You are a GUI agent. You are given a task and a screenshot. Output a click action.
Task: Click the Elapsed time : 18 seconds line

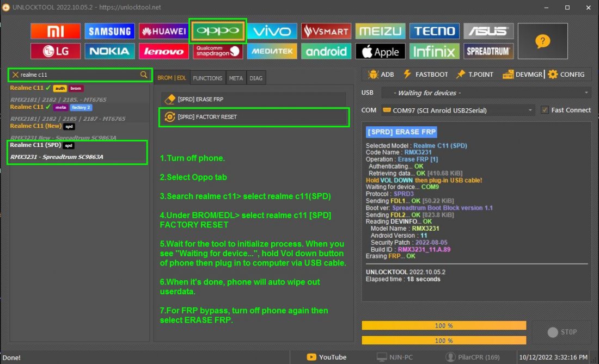[403, 279]
